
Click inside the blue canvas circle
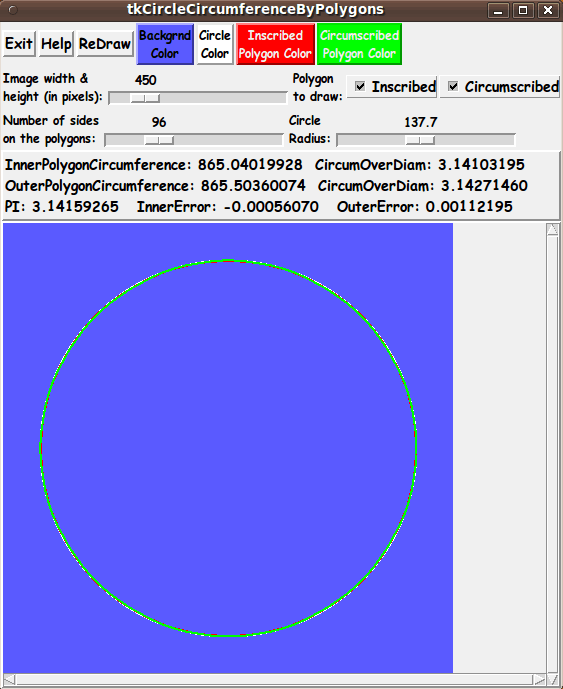(x=228, y=448)
